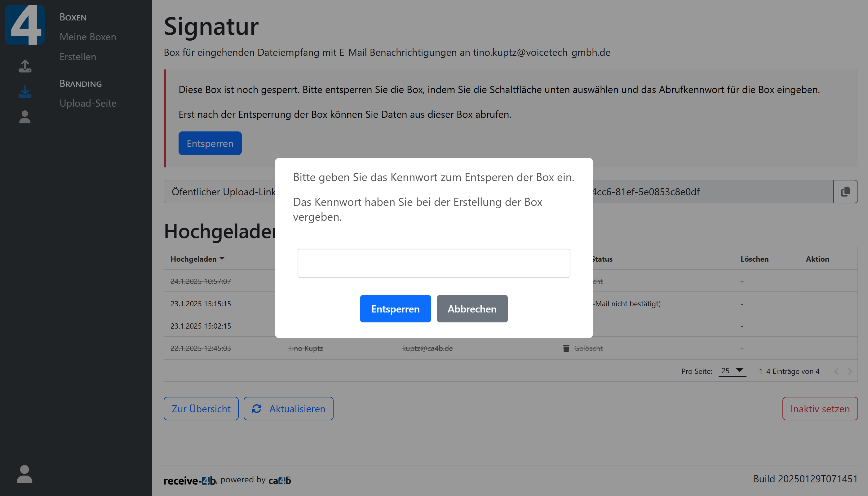Viewport: 868px width, 496px height.
Task: Click the next page chevron arrow
Action: [850, 371]
